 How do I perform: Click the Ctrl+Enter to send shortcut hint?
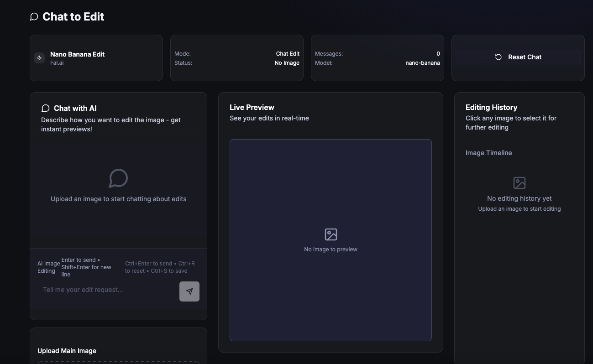click(x=159, y=267)
